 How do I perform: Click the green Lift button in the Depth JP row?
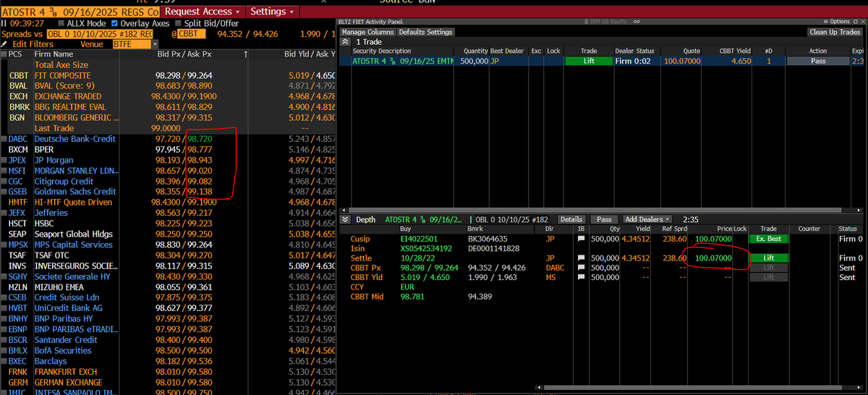coord(768,258)
